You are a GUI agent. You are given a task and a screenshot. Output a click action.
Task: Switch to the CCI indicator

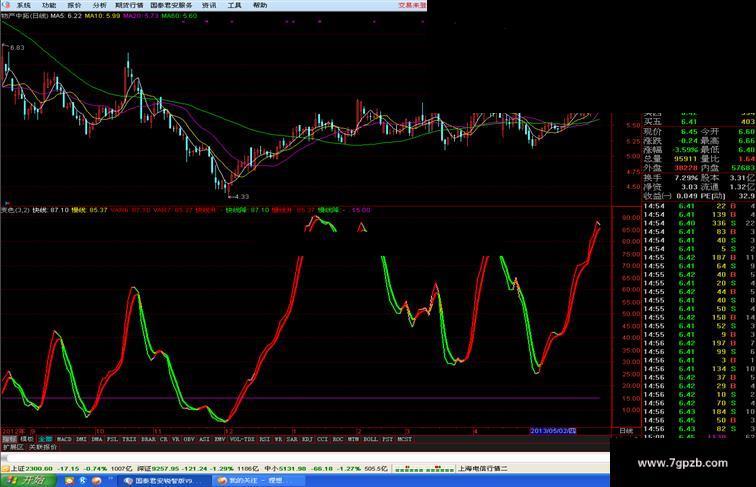(323, 439)
